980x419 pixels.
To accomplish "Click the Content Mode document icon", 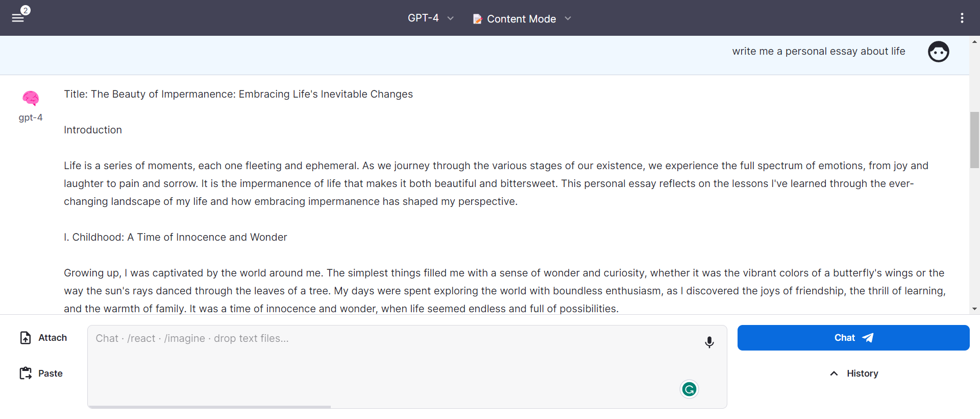I will click(477, 19).
